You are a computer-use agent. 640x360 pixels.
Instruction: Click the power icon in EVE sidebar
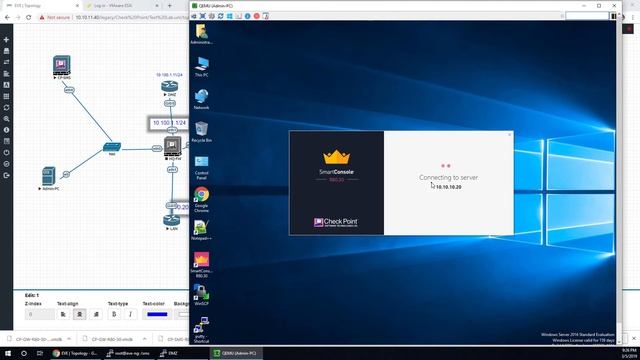coord(6,153)
